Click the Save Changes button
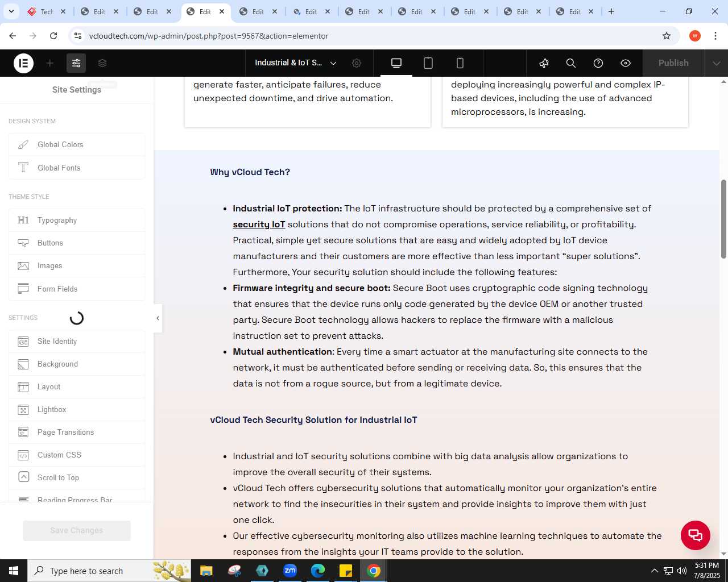Image resolution: width=728 pixels, height=582 pixels. (77, 530)
